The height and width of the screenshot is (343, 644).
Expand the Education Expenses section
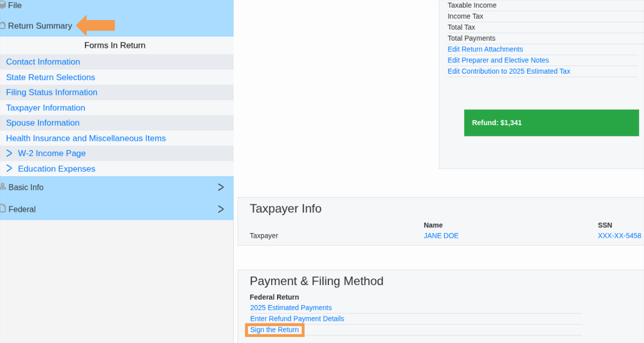point(9,169)
